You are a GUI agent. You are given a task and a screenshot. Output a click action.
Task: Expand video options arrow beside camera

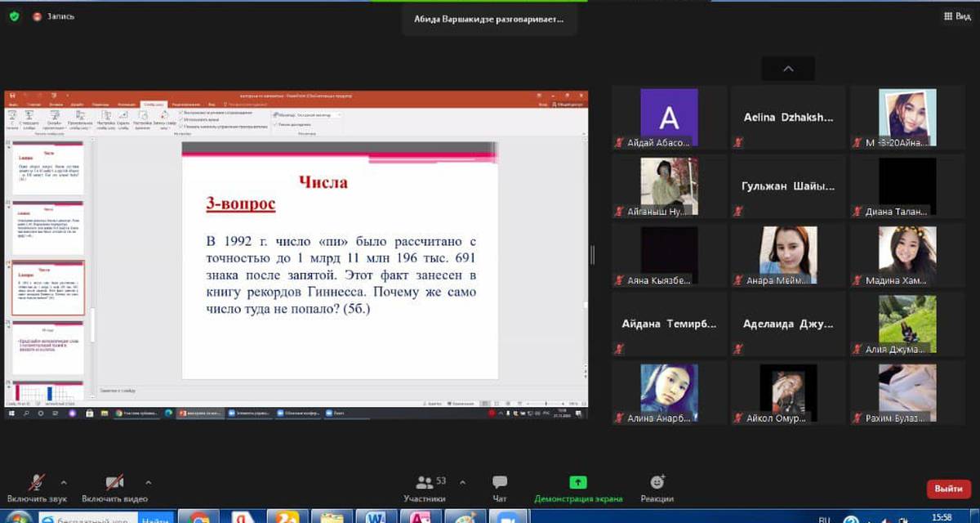(x=148, y=482)
